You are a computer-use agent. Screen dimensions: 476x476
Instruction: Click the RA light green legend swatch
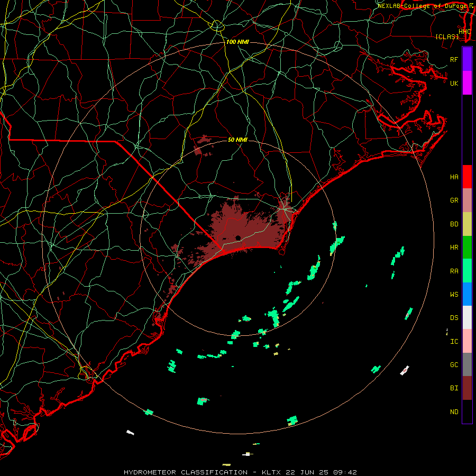click(467, 271)
